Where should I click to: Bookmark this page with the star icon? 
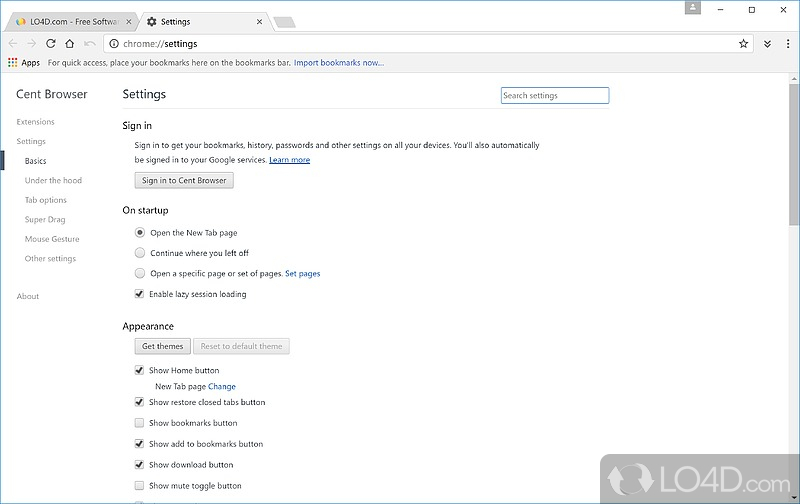[743, 44]
